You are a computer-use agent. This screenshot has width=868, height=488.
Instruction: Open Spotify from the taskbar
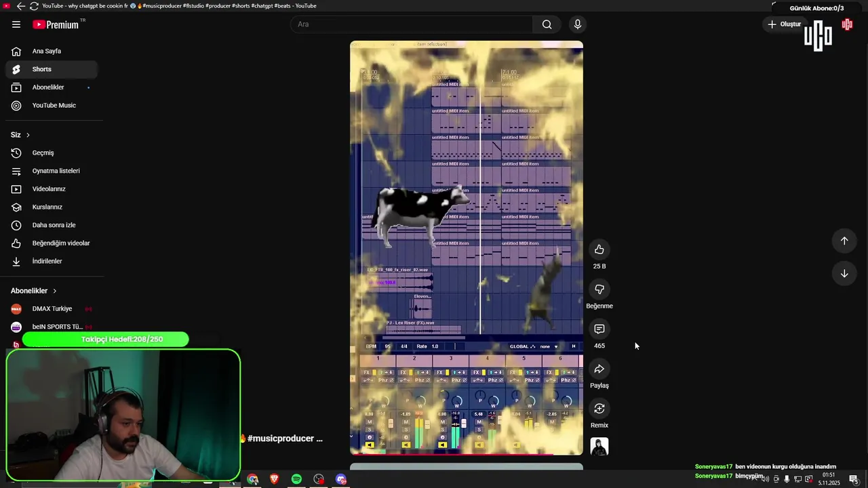pos(296,479)
